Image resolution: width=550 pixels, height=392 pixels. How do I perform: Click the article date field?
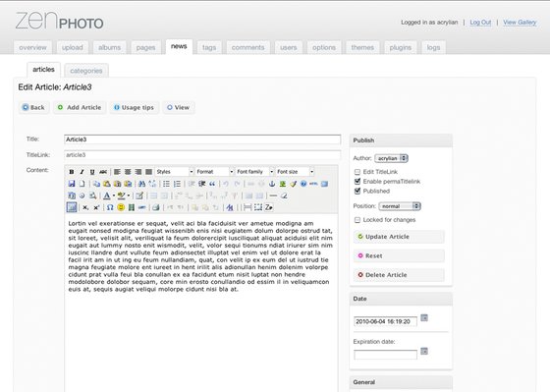385,321
